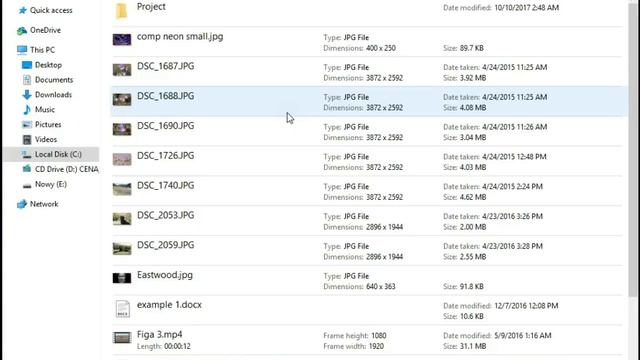The width and height of the screenshot is (640, 360).
Task: Select OneDrive in navigation pane
Action: (45, 30)
